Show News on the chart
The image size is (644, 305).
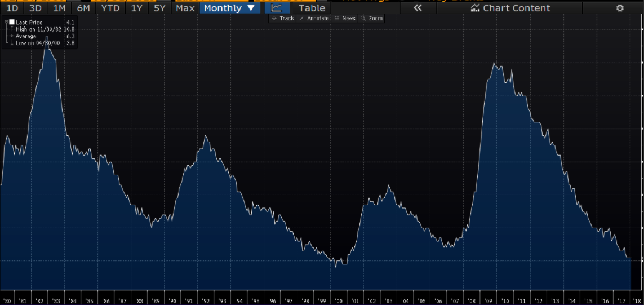tap(345, 19)
